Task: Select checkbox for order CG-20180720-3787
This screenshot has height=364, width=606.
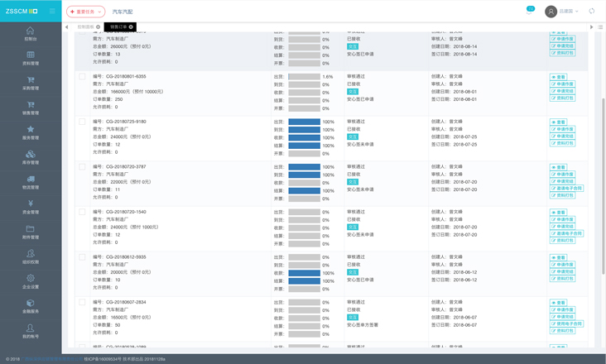Action: pos(82,167)
